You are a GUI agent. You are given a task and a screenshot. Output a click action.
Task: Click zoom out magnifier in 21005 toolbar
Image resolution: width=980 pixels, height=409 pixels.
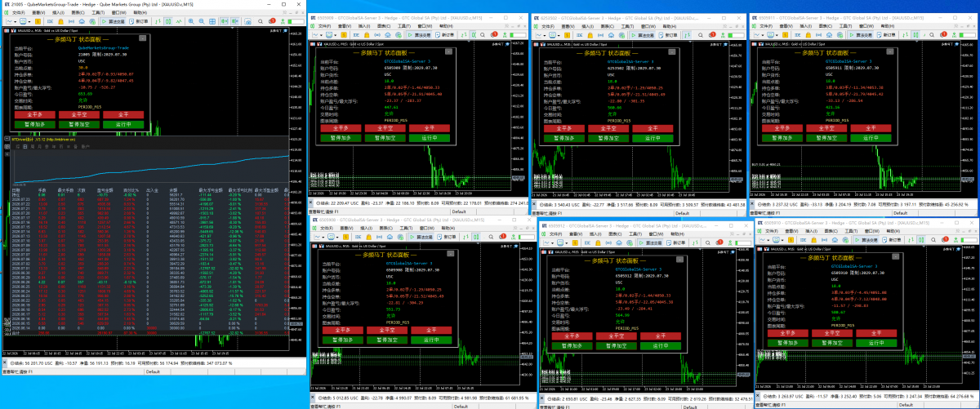(202, 21)
